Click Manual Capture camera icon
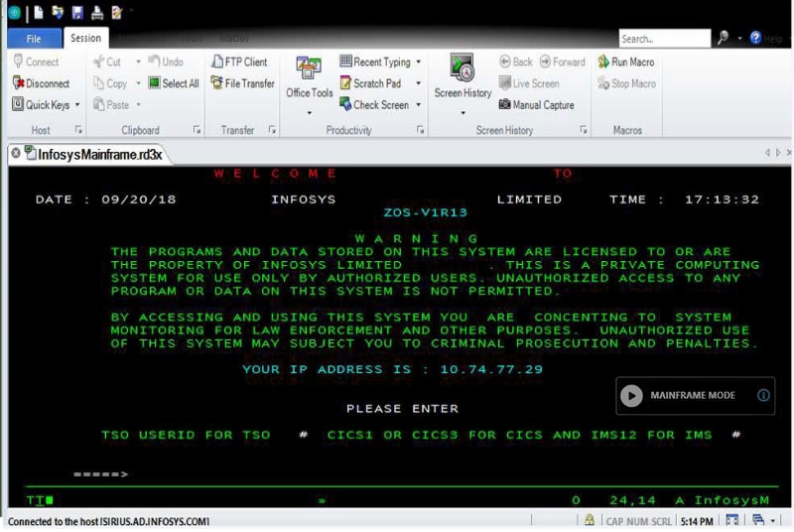 click(x=505, y=104)
